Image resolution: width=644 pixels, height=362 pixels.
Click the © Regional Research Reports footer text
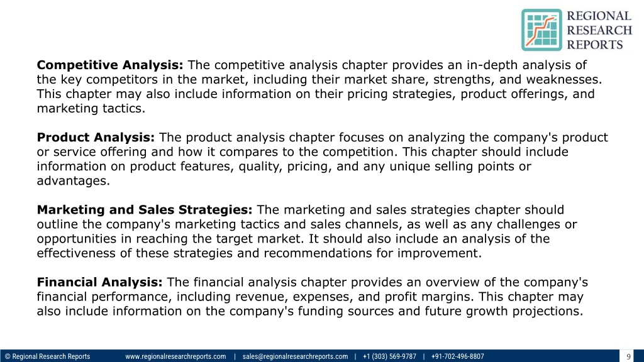47,356
